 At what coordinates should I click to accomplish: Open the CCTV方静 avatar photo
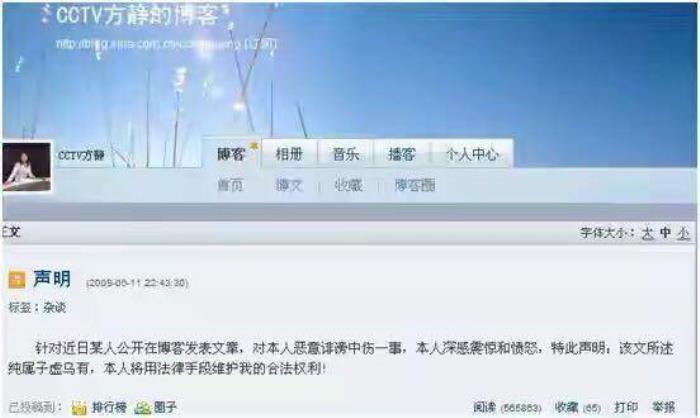(26, 167)
